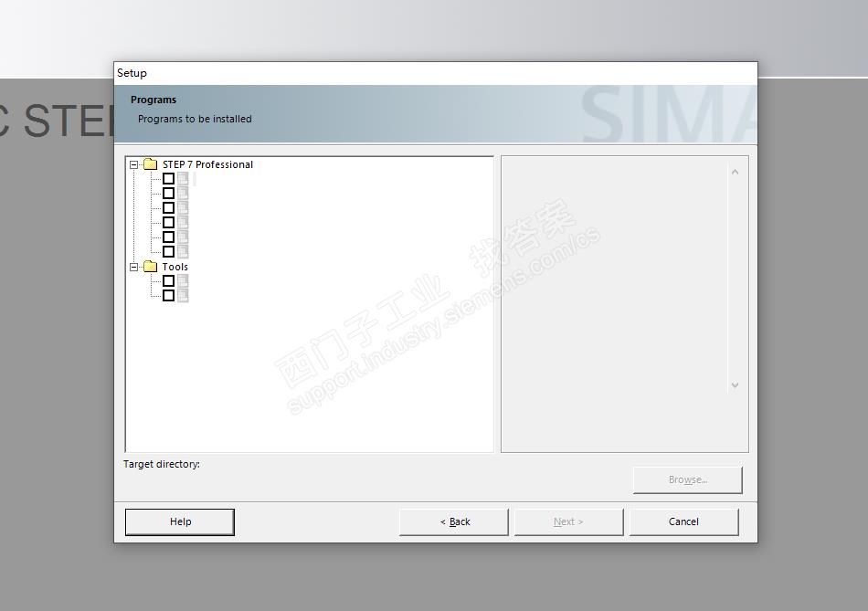The height and width of the screenshot is (611, 868).
Task: Click the Target directory label
Action: tap(162, 464)
